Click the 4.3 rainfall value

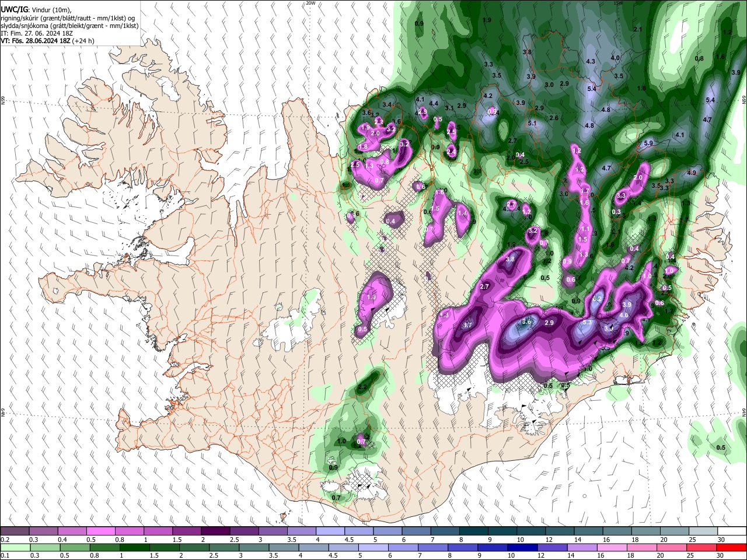pos(591,61)
